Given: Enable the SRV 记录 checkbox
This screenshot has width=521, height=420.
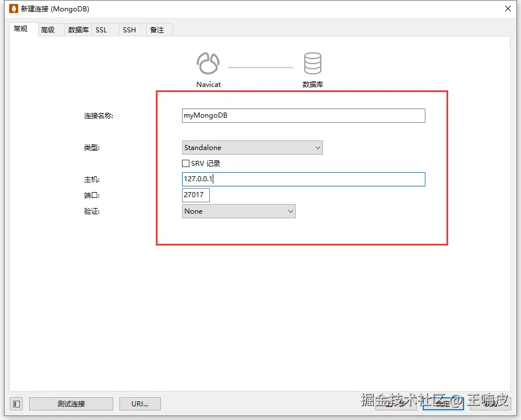Looking at the screenshot, I should 185,163.
